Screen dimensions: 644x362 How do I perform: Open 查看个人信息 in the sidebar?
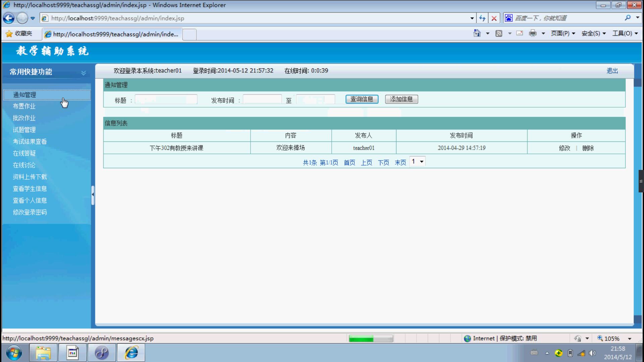click(x=30, y=200)
